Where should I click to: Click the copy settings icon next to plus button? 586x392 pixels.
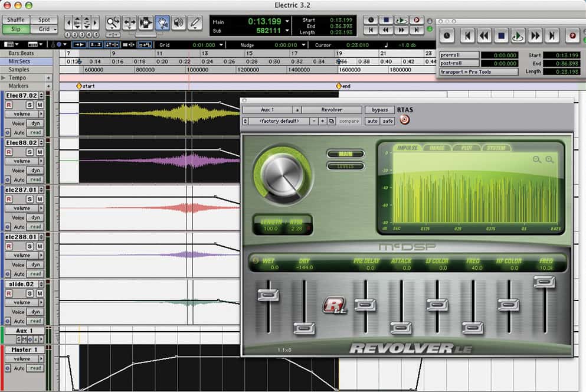coord(332,121)
